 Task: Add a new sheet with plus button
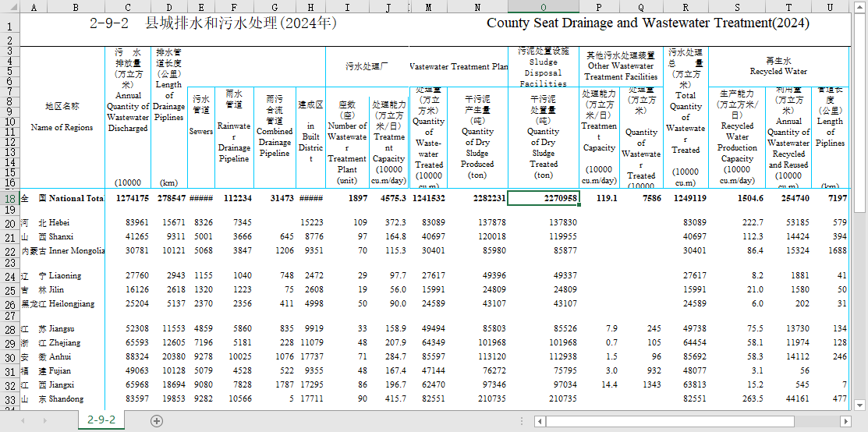click(157, 420)
